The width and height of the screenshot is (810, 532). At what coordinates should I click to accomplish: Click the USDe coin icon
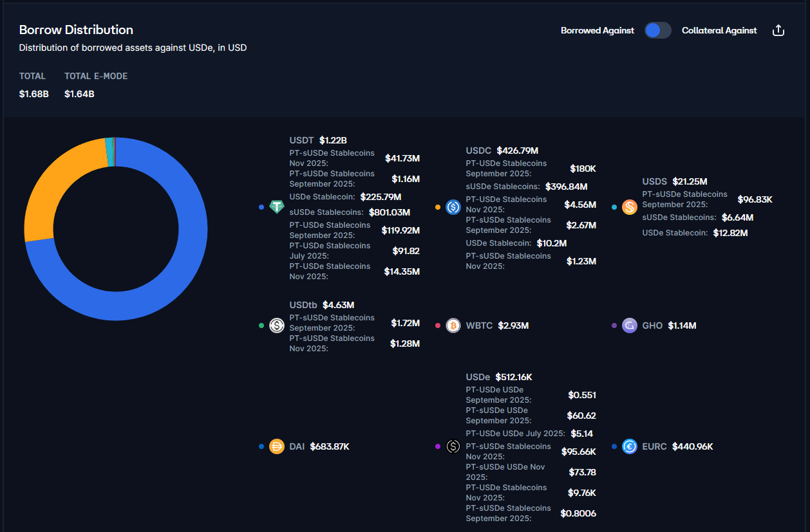(x=453, y=446)
